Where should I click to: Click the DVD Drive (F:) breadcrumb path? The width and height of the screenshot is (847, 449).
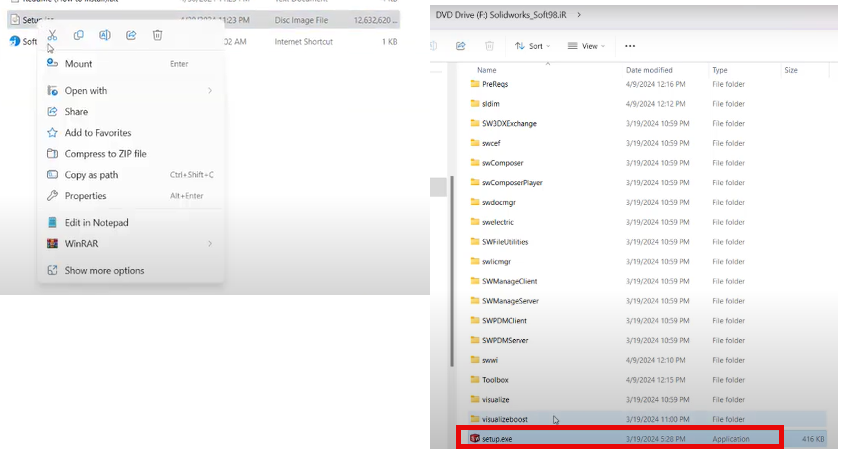tap(501, 15)
